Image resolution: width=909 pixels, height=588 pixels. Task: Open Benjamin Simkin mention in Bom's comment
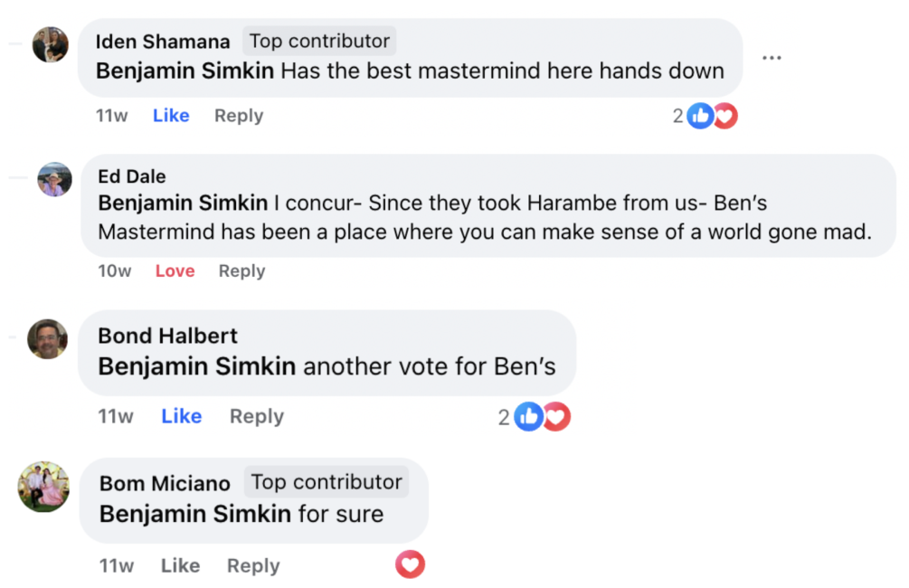pos(194,514)
